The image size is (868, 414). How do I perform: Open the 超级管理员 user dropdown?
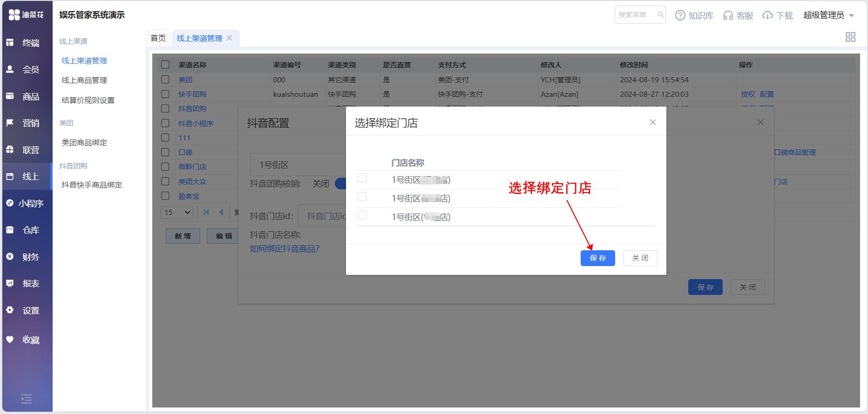pyautogui.click(x=828, y=15)
